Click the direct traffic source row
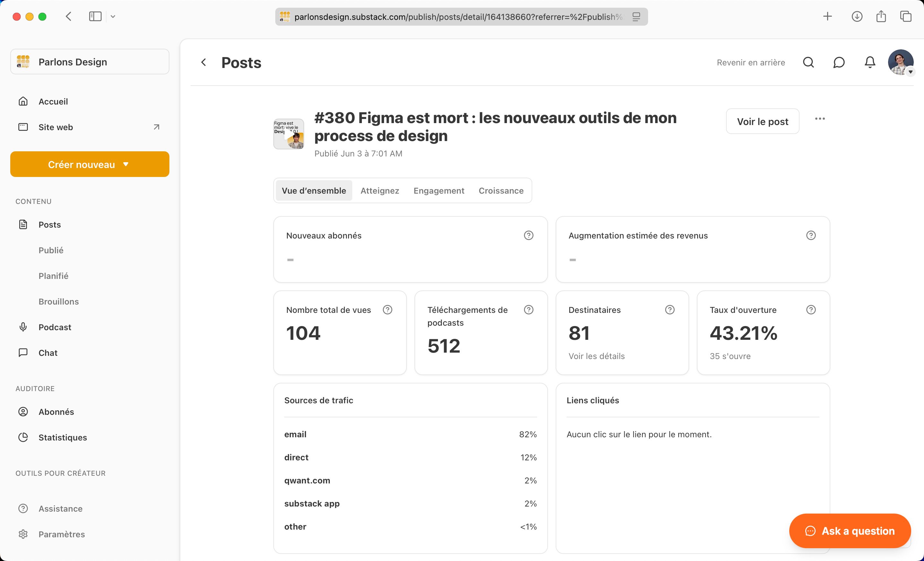This screenshot has width=924, height=561. [x=411, y=457]
